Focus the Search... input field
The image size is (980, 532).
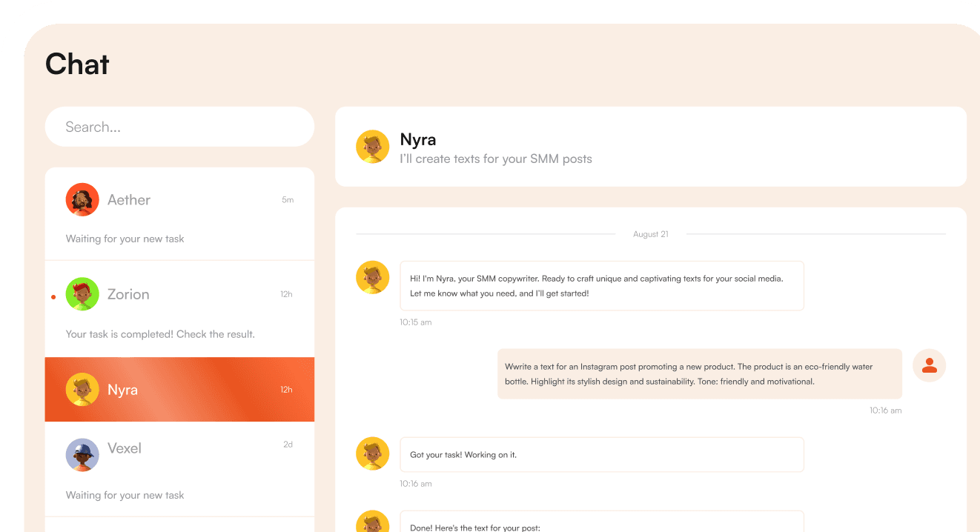[x=179, y=127]
